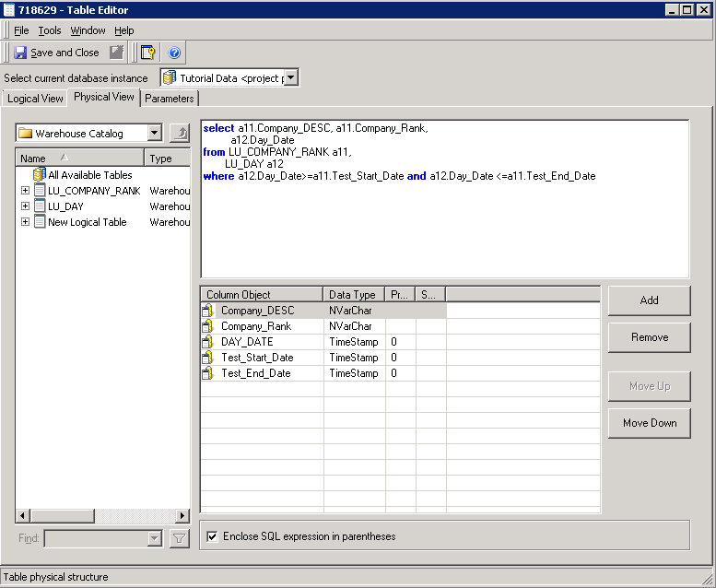Toggle Enclose SQL expression in parentheses checkbox
This screenshot has height=588, width=716.
coord(213,535)
